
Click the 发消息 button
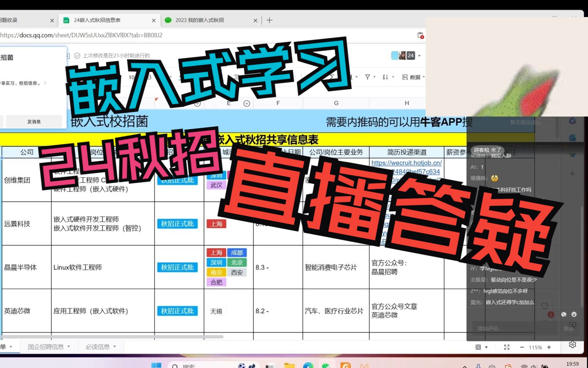pyautogui.click(x=34, y=122)
